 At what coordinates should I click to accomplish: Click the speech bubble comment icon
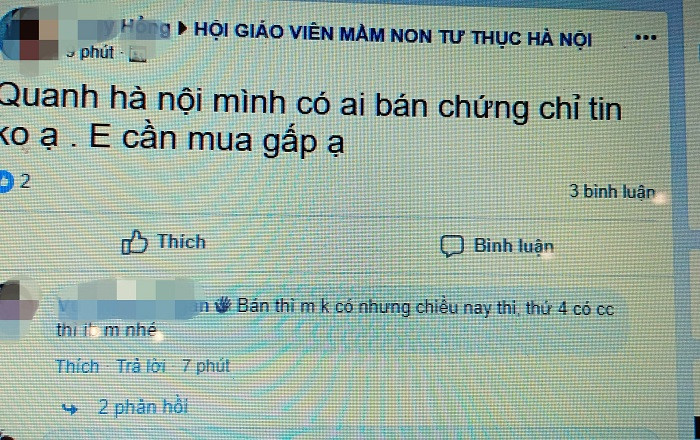[452, 245]
